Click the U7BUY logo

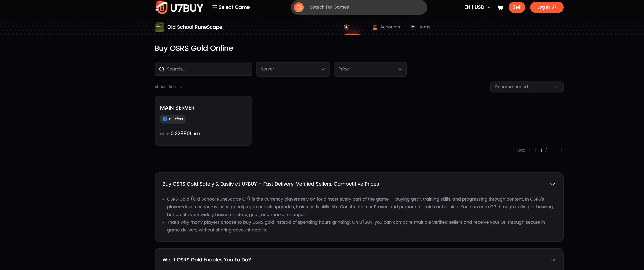[x=179, y=7]
